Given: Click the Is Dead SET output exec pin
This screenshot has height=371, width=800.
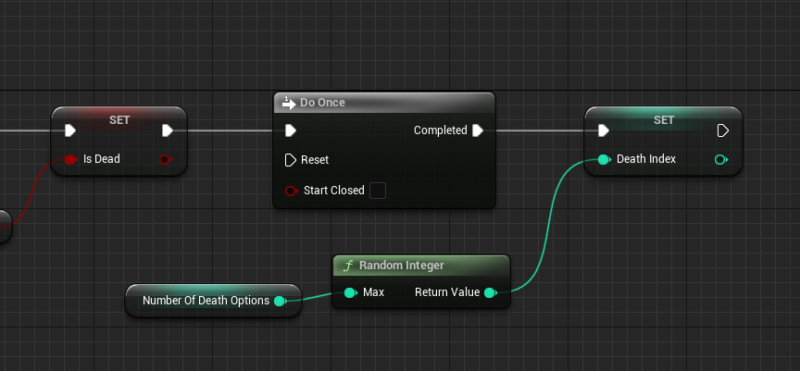Looking at the screenshot, I should pyautogui.click(x=167, y=131).
